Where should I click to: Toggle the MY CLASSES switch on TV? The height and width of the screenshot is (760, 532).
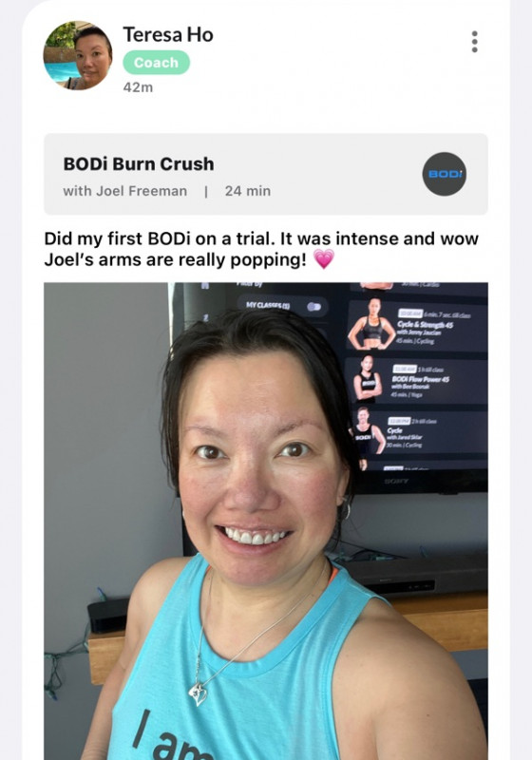[x=313, y=307]
